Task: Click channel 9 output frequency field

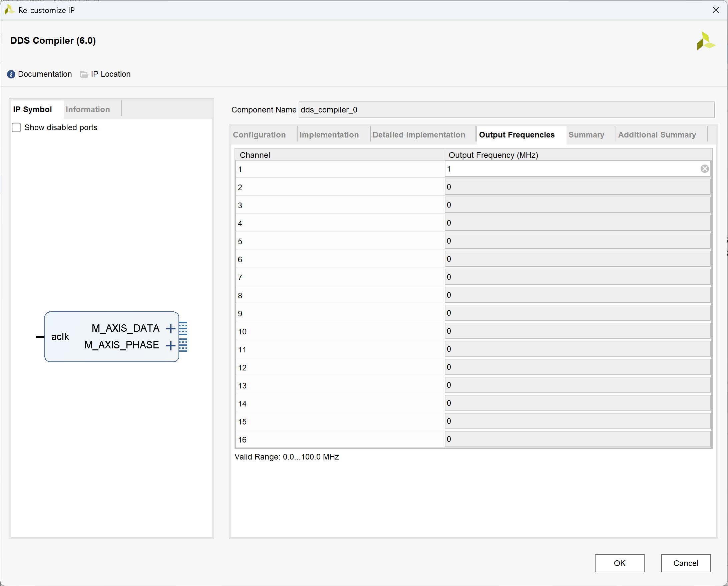Action: click(x=578, y=313)
